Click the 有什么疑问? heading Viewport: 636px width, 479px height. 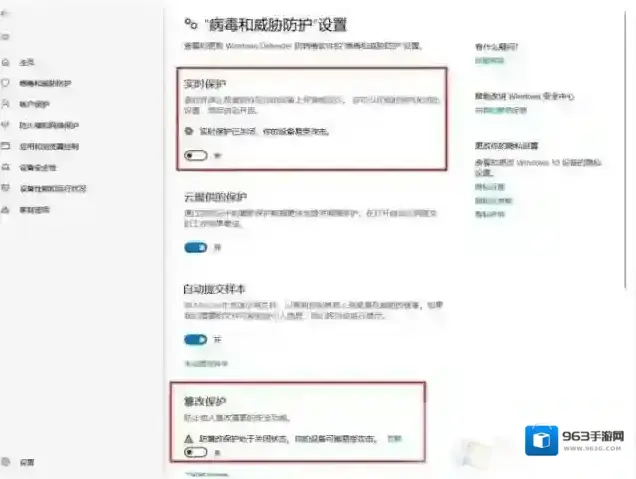496,47
